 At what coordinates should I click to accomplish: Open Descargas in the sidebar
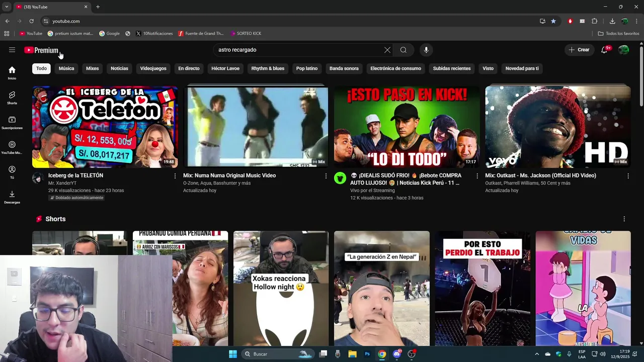click(x=12, y=197)
